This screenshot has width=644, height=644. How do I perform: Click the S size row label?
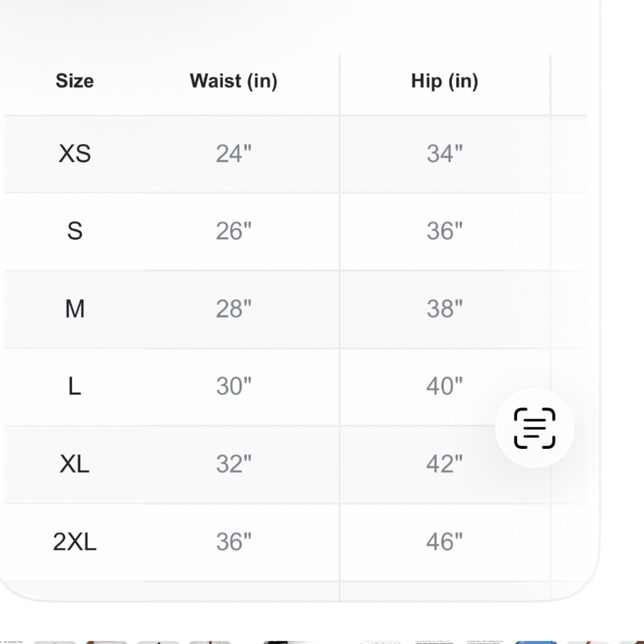click(x=75, y=231)
